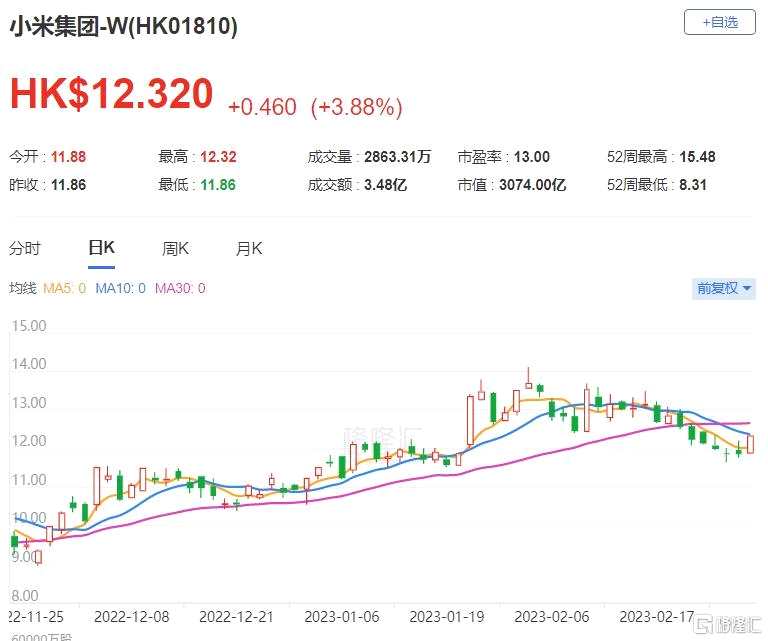Click the MA5 moving average label

65,288
